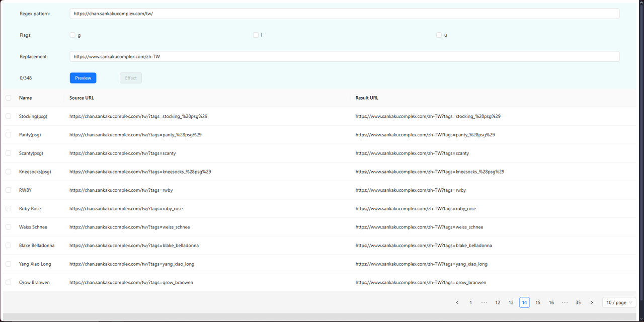The height and width of the screenshot is (322, 644).
Task: Enable the g flag checkbox
Action: (72, 35)
